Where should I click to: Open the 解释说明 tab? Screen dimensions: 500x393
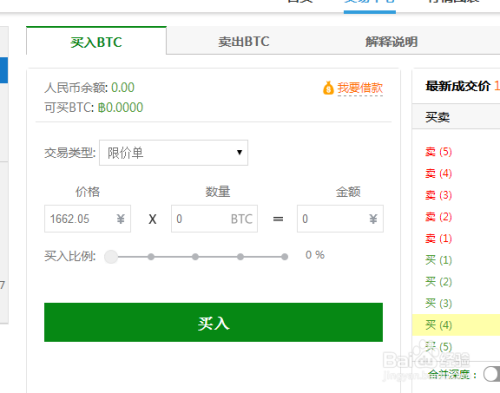(x=391, y=42)
